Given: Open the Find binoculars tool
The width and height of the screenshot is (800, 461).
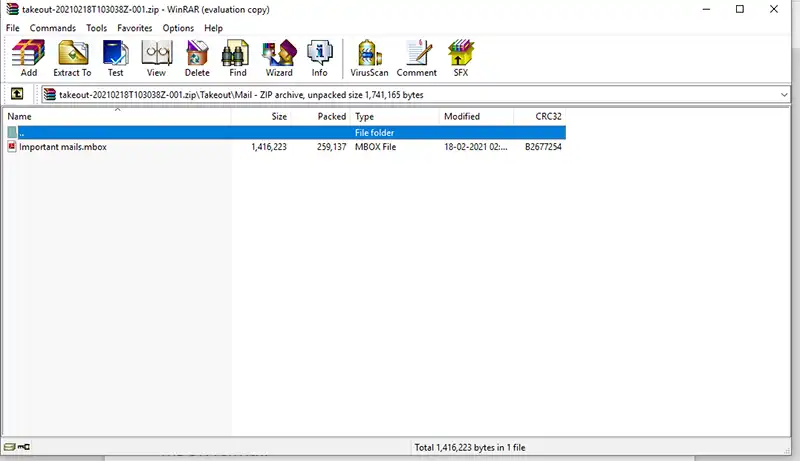Looking at the screenshot, I should (237, 58).
